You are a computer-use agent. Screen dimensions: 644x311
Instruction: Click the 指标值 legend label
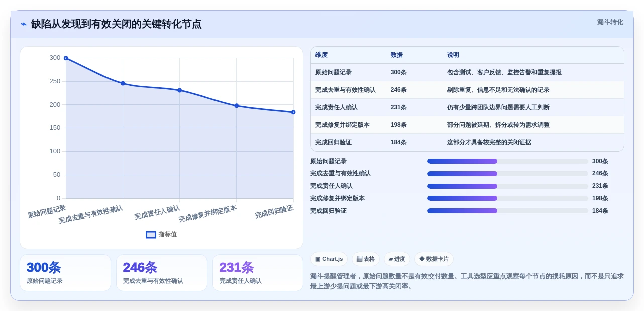(168, 234)
